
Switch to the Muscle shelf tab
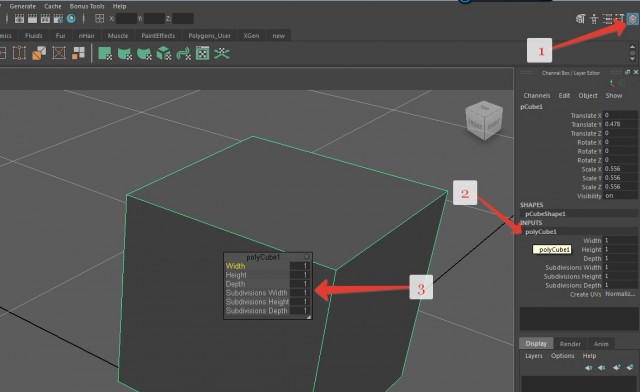tap(118, 36)
